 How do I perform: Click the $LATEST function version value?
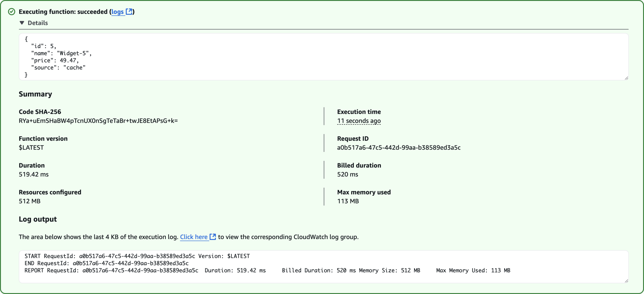(31, 148)
